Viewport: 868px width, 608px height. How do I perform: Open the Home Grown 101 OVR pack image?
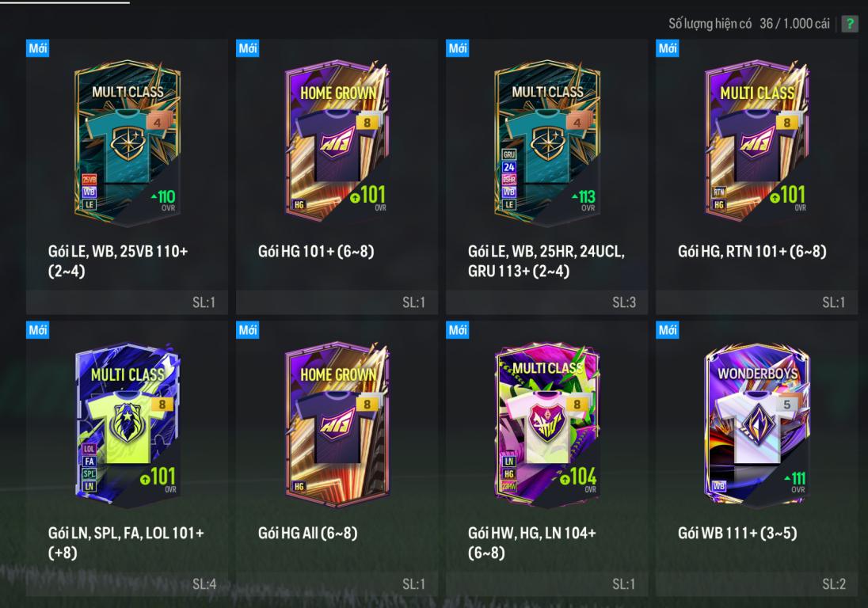tap(337, 141)
